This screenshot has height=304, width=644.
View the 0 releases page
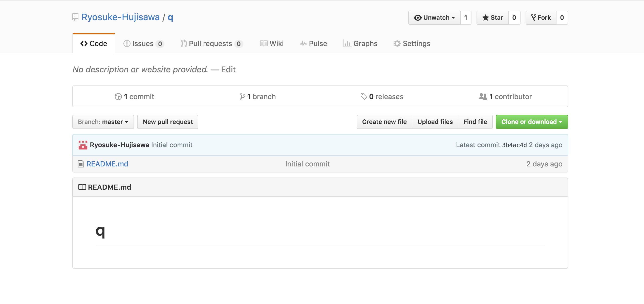tap(382, 97)
